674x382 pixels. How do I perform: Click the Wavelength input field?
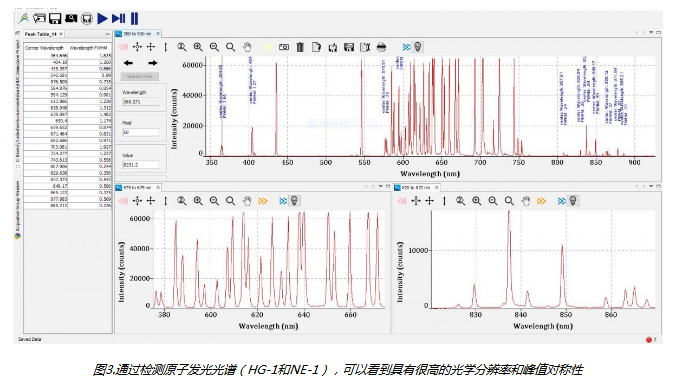tap(141, 102)
